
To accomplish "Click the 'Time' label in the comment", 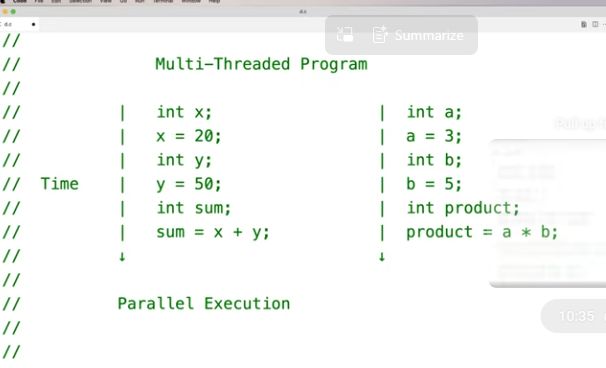I will tap(60, 184).
